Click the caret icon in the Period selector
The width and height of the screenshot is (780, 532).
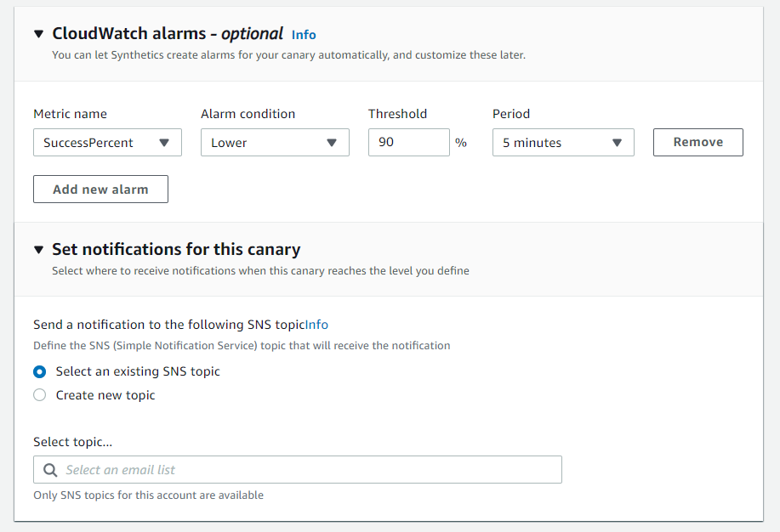coord(618,143)
